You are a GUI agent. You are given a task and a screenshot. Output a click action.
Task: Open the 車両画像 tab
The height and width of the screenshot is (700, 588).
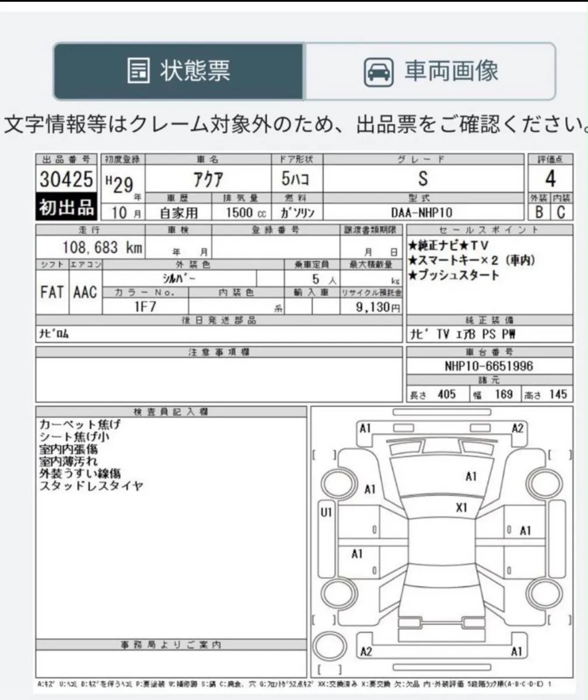(430, 71)
